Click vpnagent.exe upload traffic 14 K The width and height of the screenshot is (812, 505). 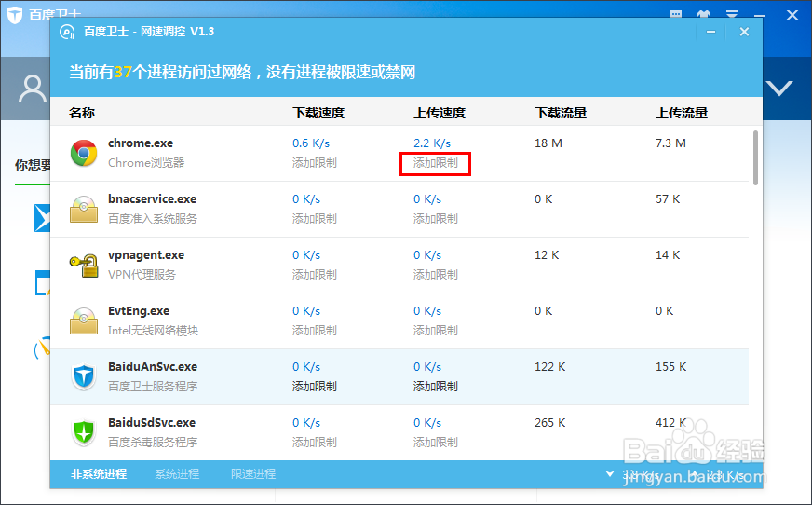pos(668,255)
